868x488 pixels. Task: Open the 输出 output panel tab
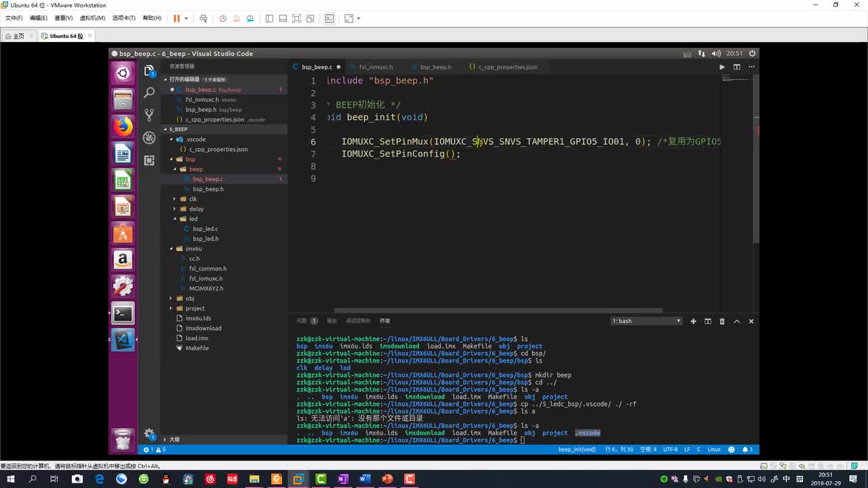[x=332, y=321]
